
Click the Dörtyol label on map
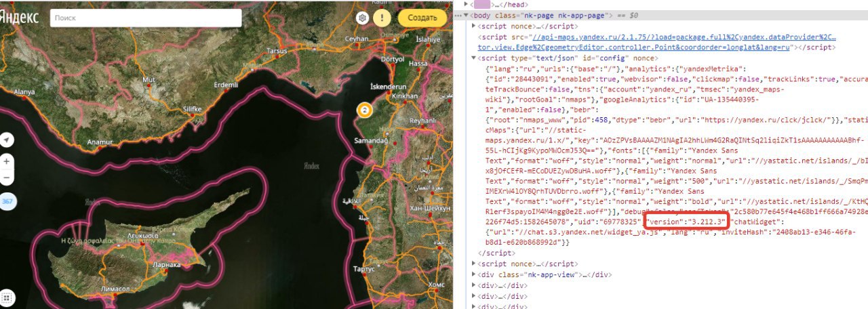(x=393, y=60)
